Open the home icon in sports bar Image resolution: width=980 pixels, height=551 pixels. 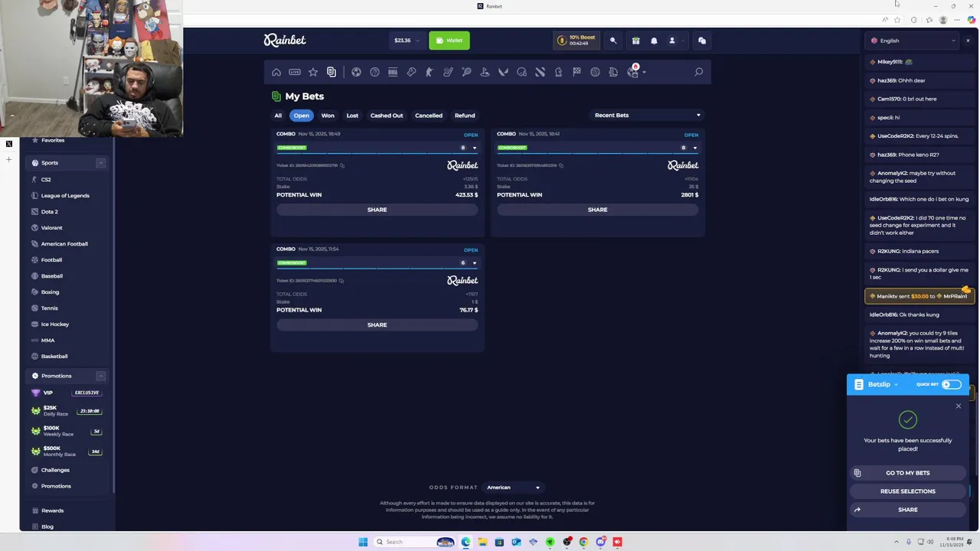pyautogui.click(x=276, y=72)
